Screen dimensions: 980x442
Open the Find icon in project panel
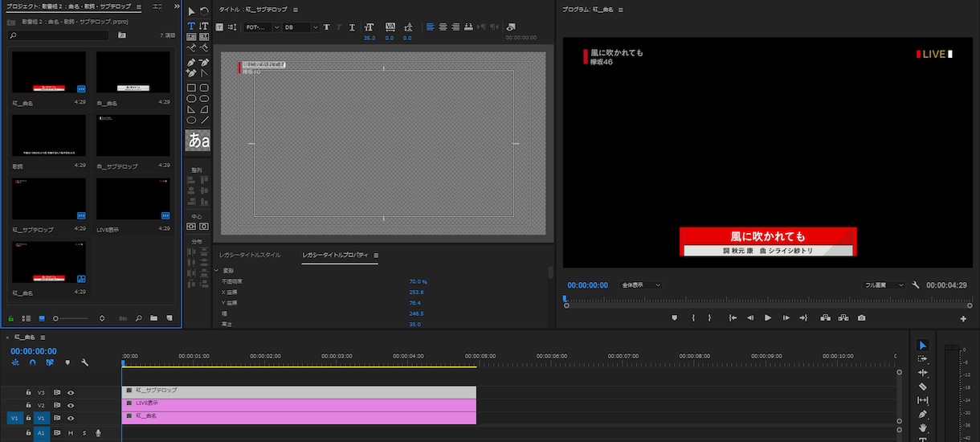[x=139, y=318]
